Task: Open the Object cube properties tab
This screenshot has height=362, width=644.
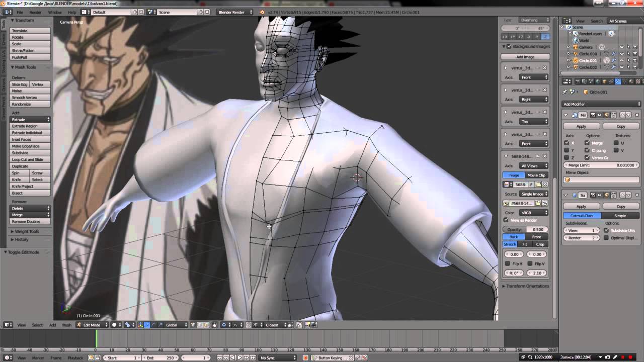Action: (605, 81)
